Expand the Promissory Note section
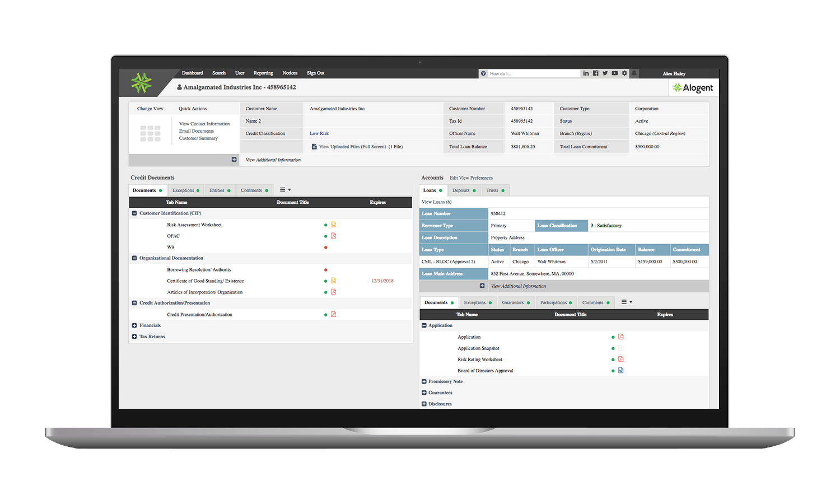The width and height of the screenshot is (840, 504). tap(424, 381)
